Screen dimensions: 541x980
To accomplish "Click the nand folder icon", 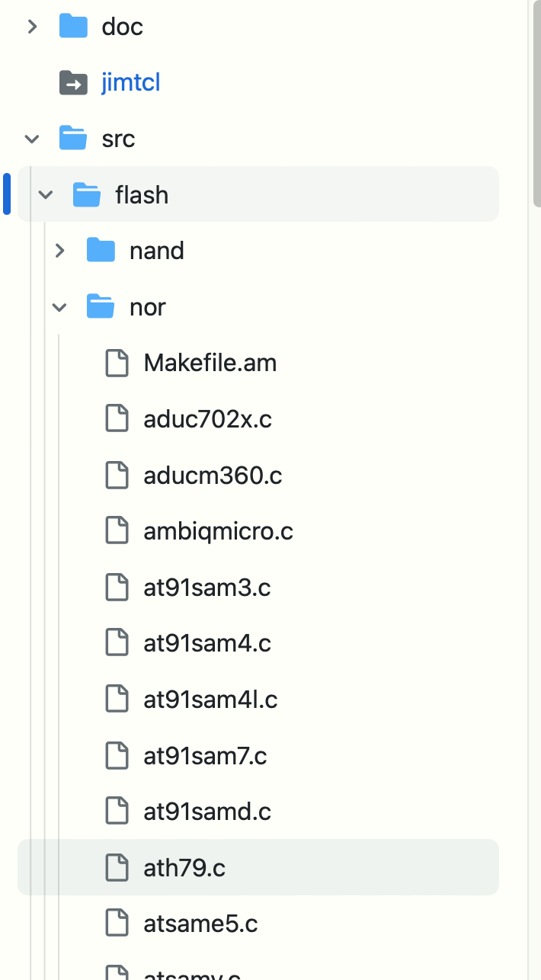I will click(x=101, y=251).
